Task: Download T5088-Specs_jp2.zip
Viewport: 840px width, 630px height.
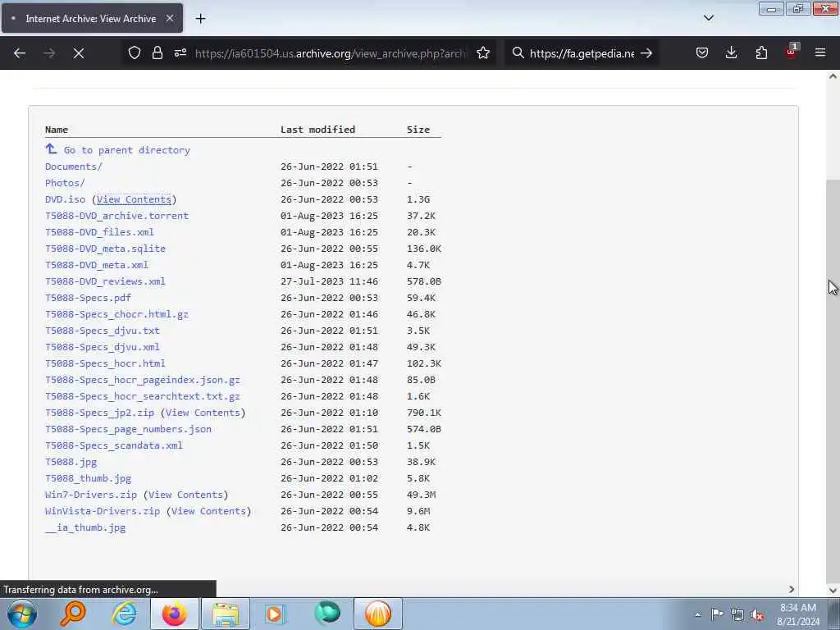Action: click(99, 413)
